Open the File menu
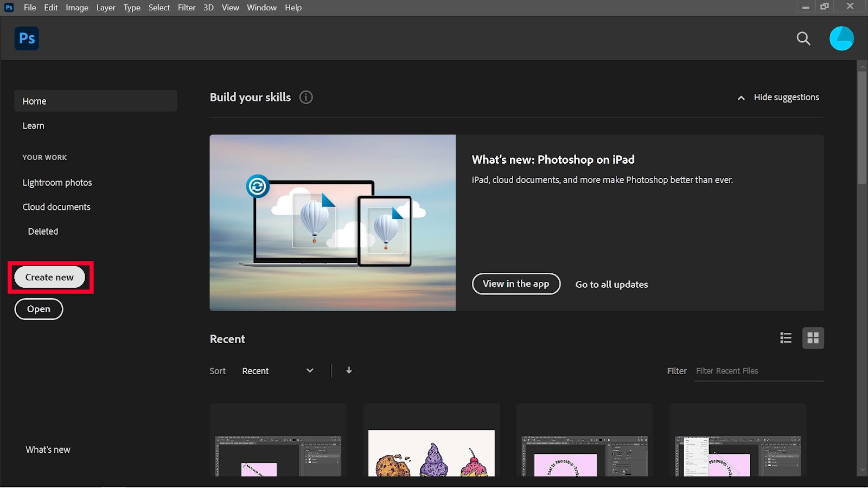Viewport: 868px width, 488px height. pyautogui.click(x=30, y=8)
